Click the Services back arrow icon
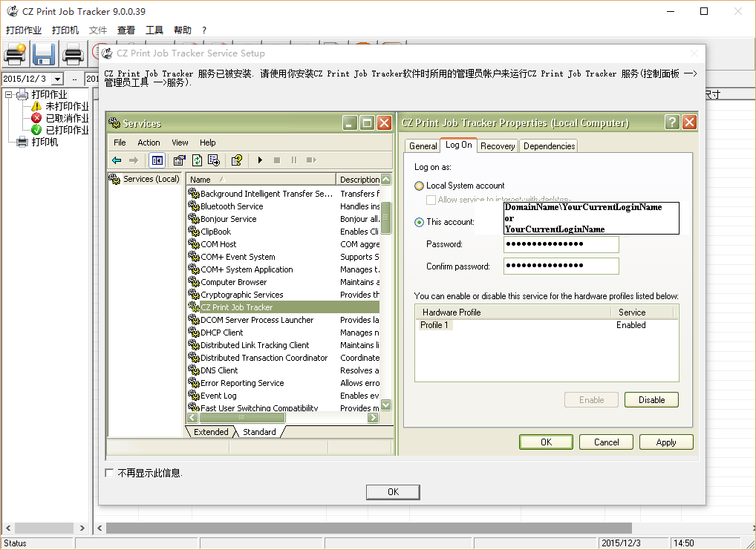 [117, 160]
